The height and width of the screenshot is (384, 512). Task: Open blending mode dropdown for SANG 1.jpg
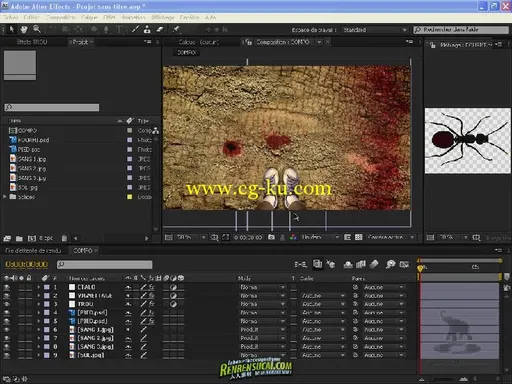(262, 330)
